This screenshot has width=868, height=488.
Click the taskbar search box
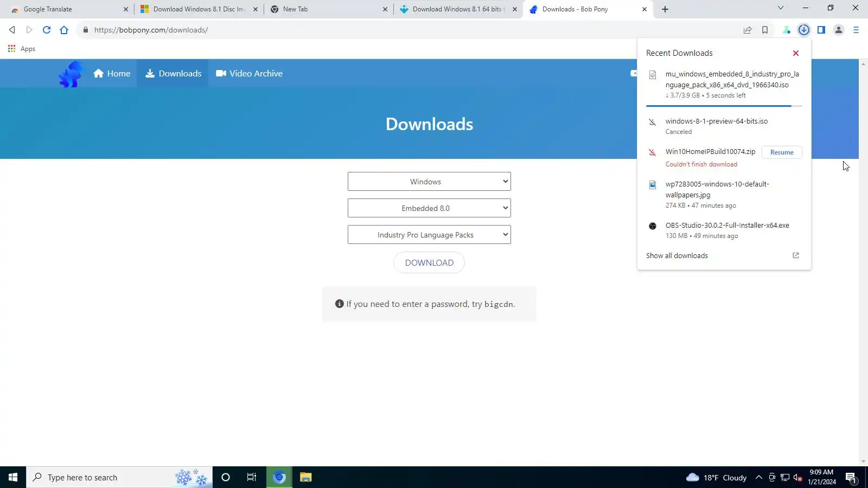(x=119, y=477)
